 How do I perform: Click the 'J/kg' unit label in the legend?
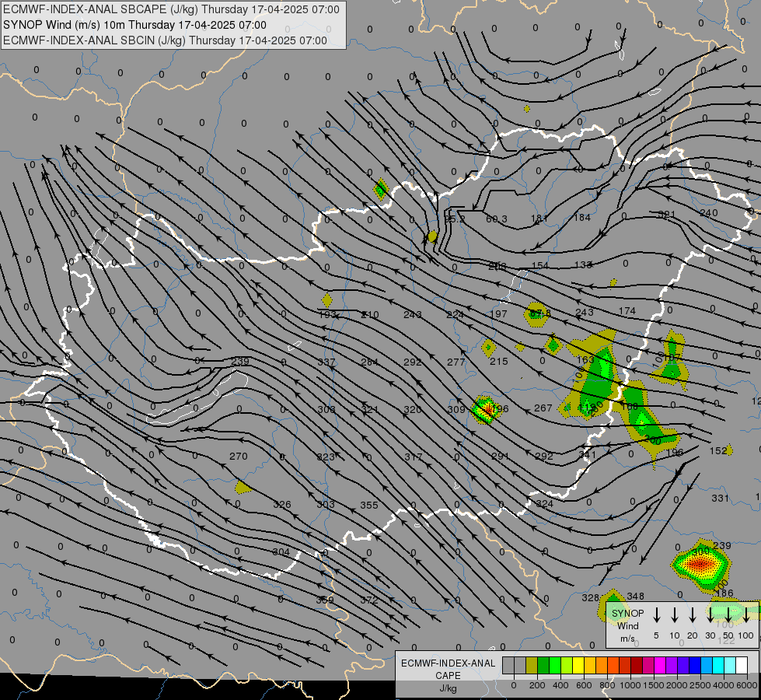coord(448,688)
